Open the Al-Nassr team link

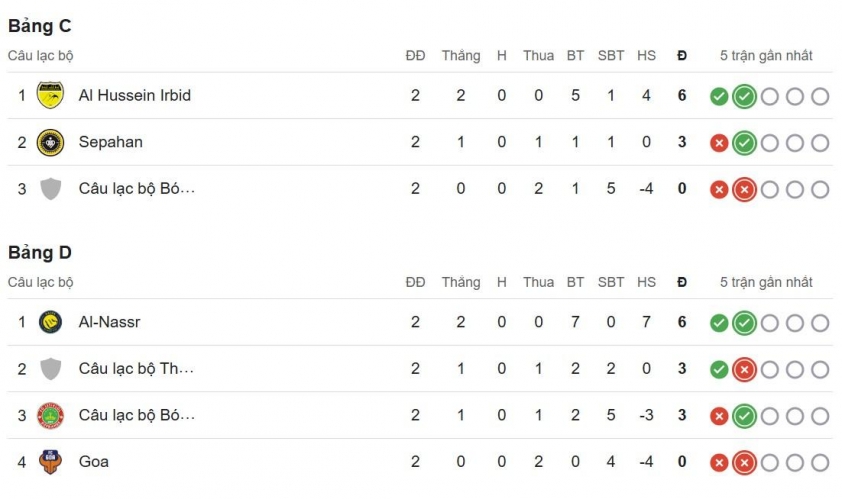pos(107,323)
